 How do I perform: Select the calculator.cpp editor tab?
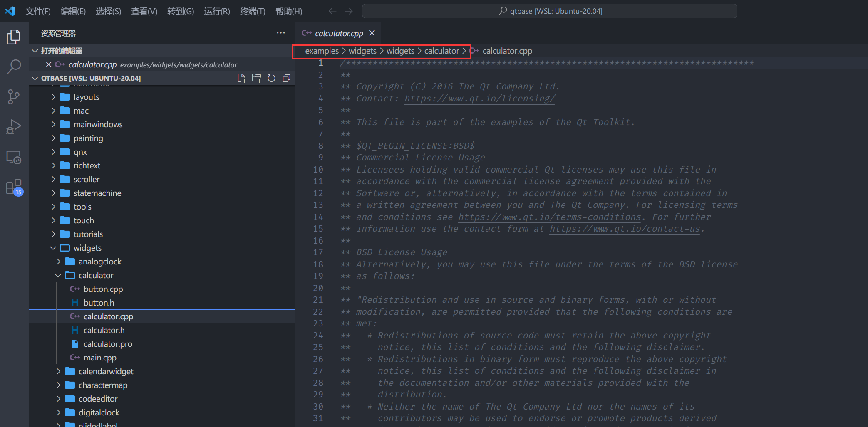point(338,33)
